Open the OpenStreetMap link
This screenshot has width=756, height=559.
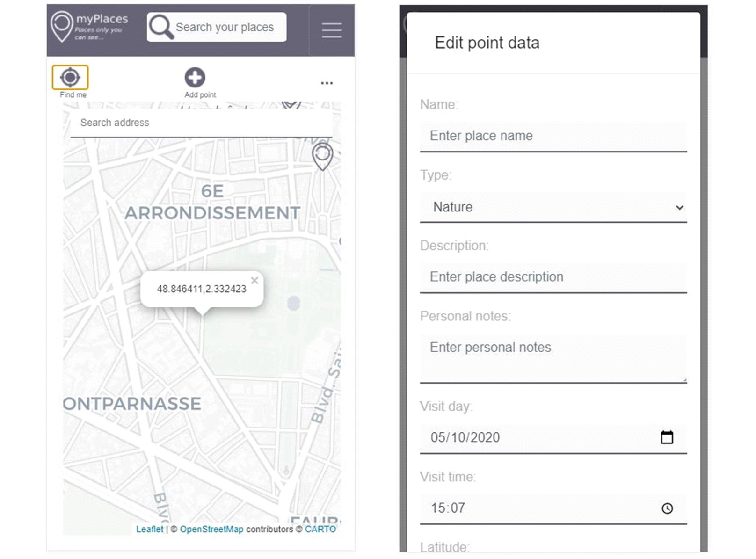click(211, 529)
